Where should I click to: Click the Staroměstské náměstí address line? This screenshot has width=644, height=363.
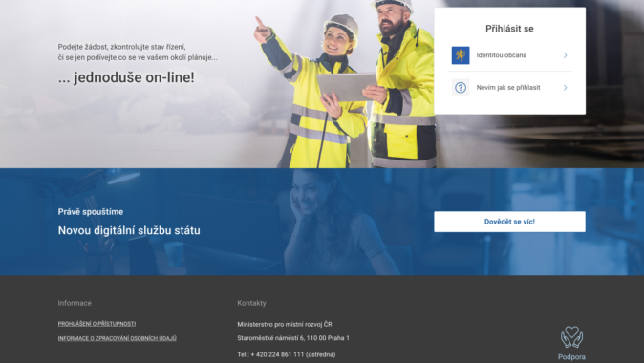click(x=293, y=338)
